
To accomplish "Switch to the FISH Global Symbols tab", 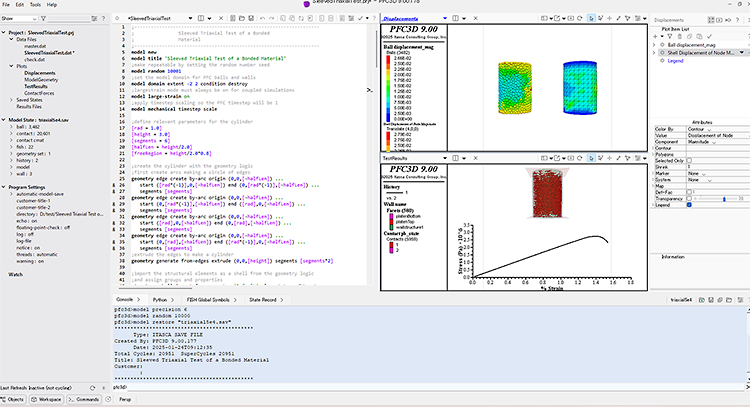I will click(208, 300).
